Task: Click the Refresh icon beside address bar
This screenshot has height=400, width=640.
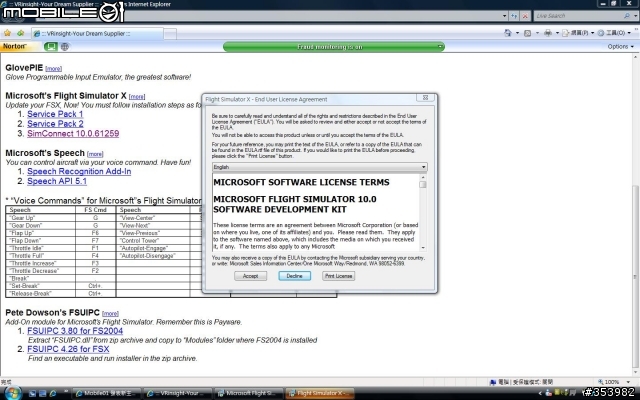Action: click(x=514, y=16)
